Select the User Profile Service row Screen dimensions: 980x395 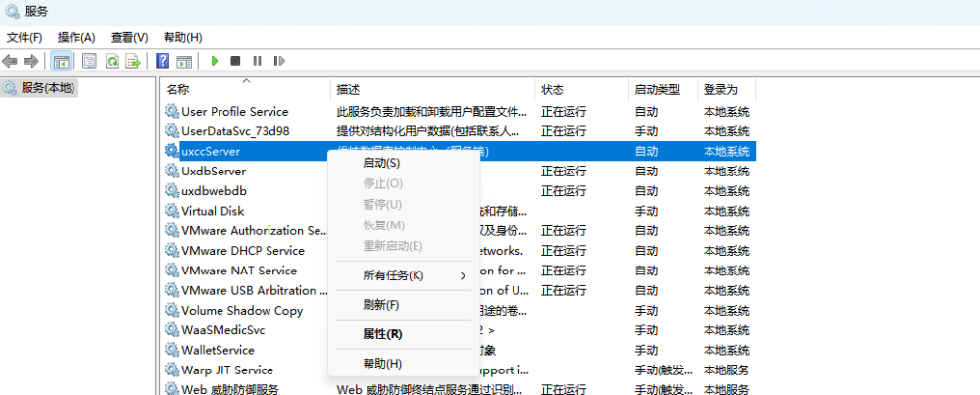point(234,112)
